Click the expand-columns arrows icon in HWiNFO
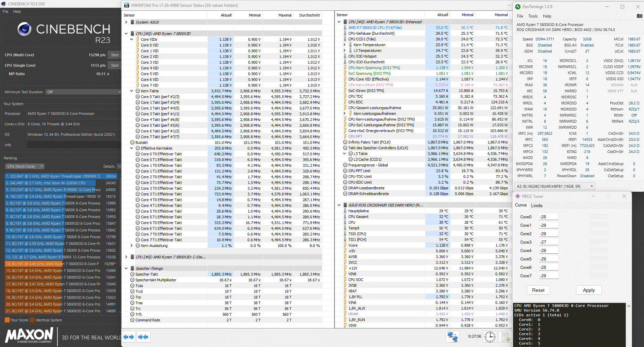 tap(129, 337)
